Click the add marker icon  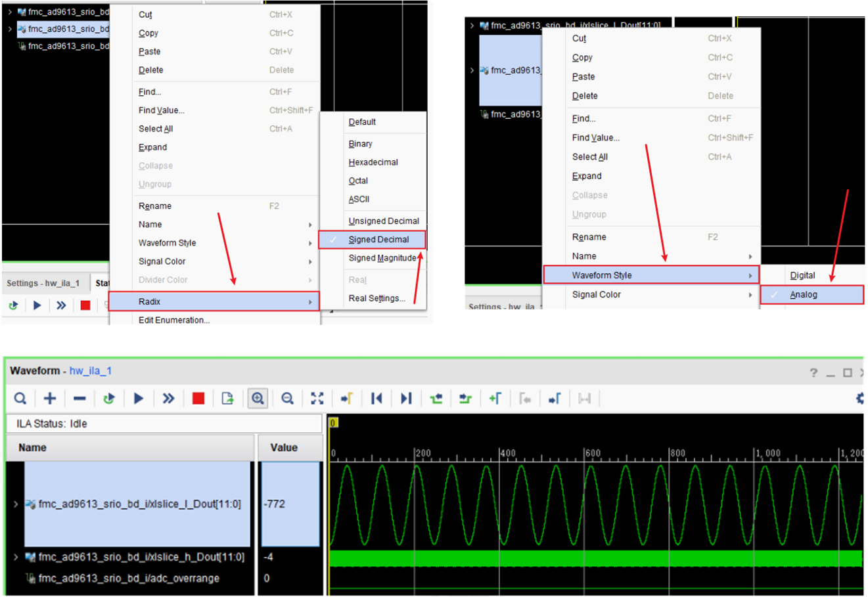click(x=495, y=398)
